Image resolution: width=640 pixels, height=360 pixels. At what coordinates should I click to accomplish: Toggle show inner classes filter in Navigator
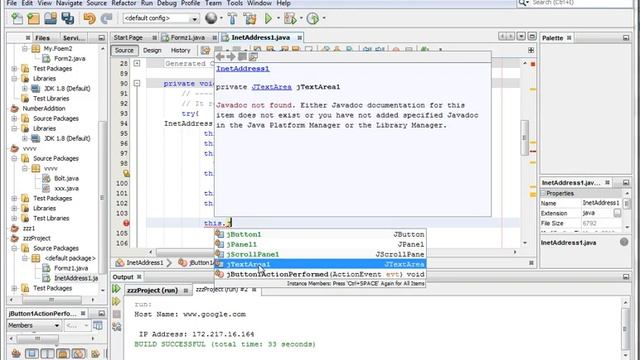78,353
